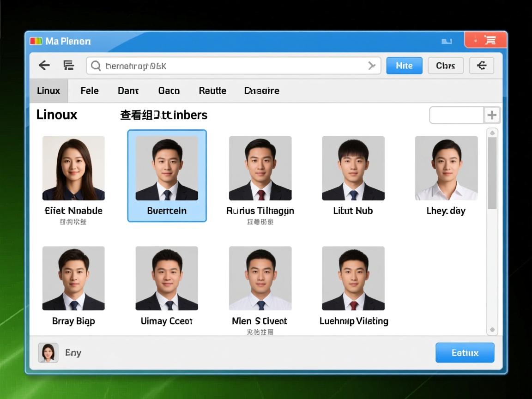Click the small avatar icon beside Eny
This screenshot has width=532, height=399.
48,353
